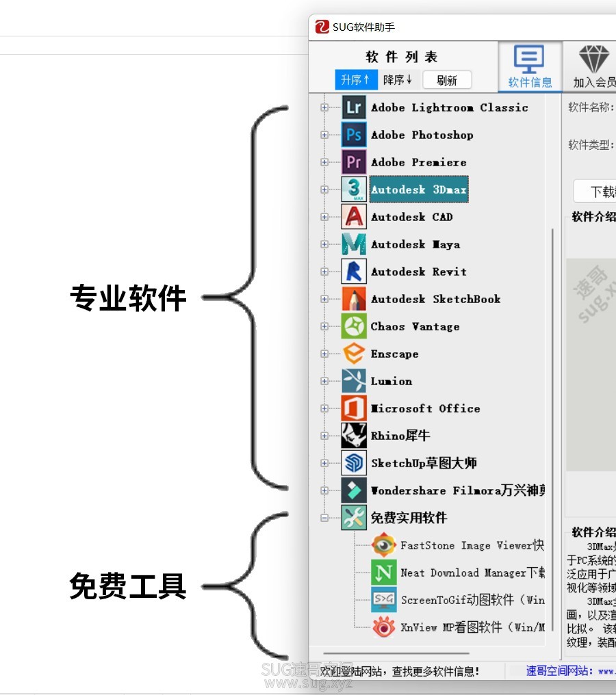Select Microsoft Office label in the list
Screen dimensions: 616x695
[x=425, y=408]
